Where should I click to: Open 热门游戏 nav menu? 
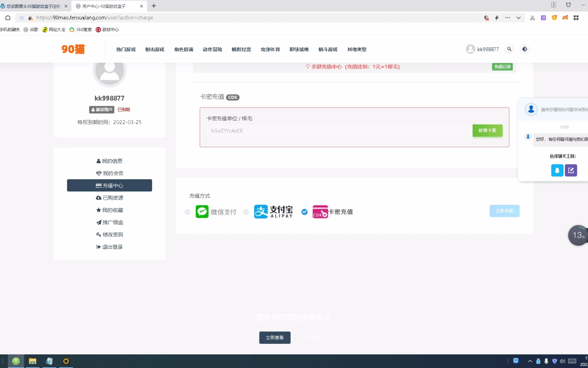(x=126, y=49)
